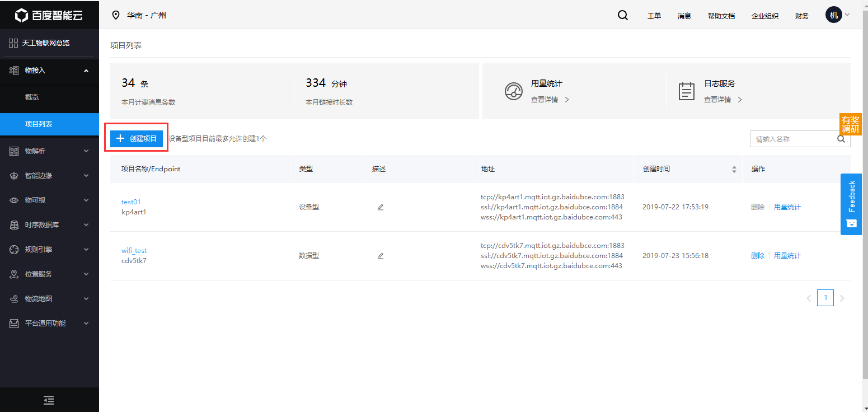The image size is (868, 412).
Task: Click 删除 for the test01 project
Action: [x=758, y=207]
